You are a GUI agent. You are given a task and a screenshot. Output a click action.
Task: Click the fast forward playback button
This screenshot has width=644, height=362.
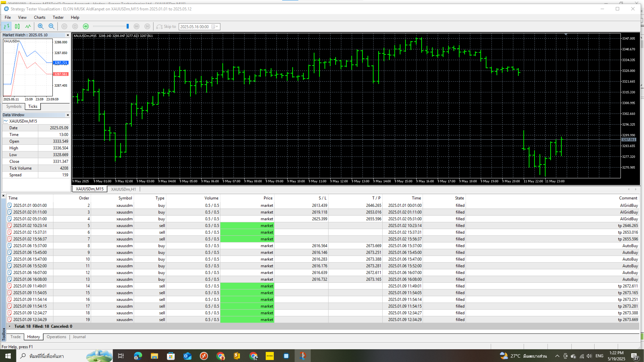click(x=136, y=27)
